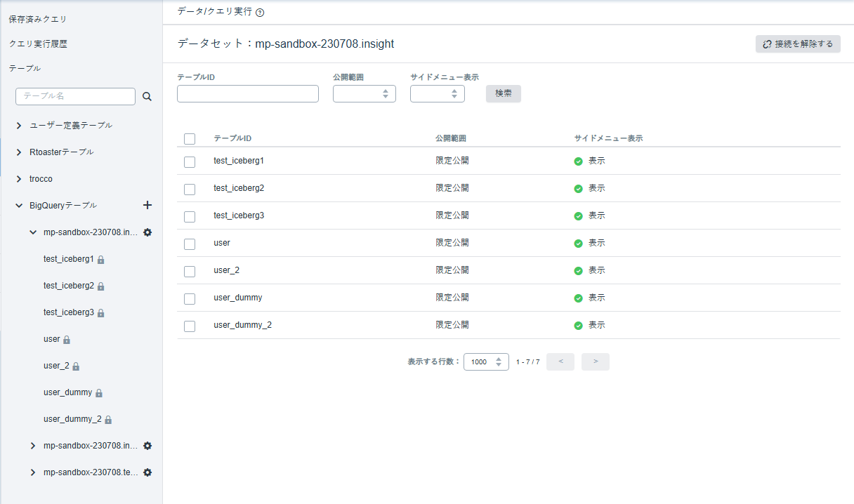The image size is (854, 504).
Task: Expand the mp-sandbox-230708.te dataset node
Action: tap(33, 472)
